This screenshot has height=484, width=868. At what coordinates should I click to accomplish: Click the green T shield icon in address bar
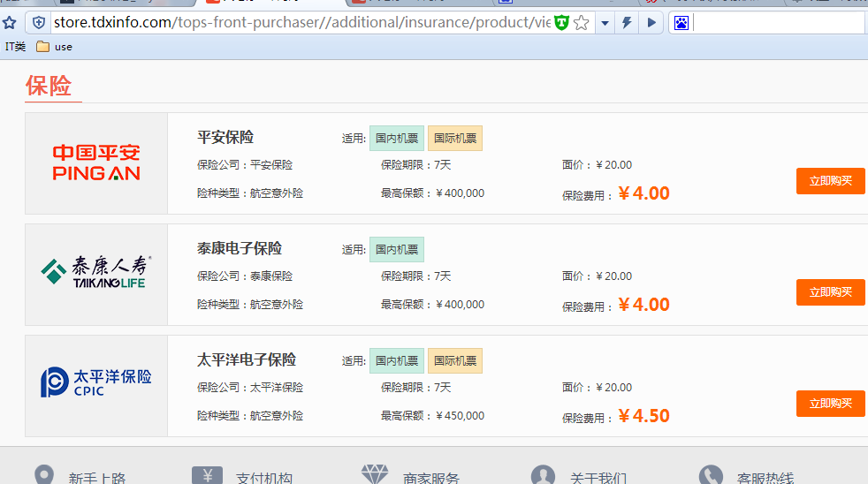pos(561,23)
